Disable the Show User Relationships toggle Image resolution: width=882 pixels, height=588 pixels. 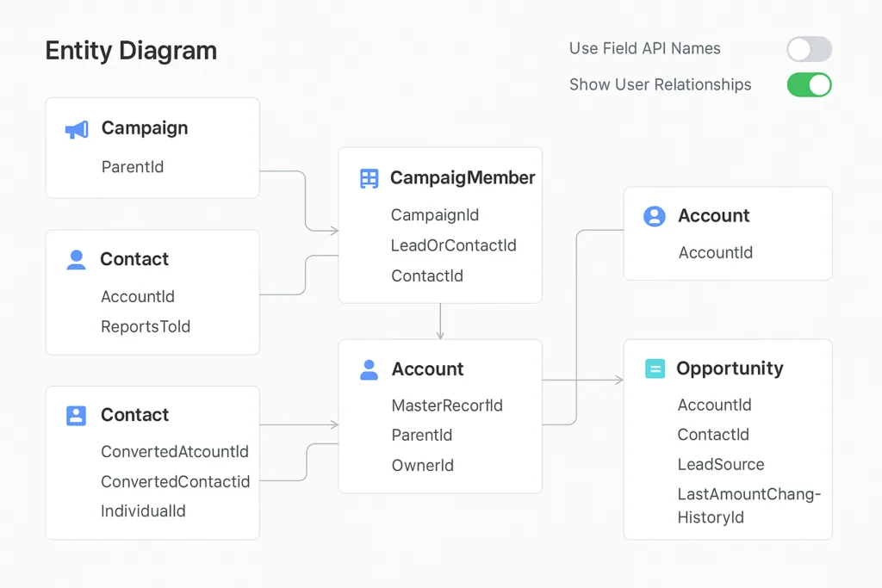click(809, 84)
